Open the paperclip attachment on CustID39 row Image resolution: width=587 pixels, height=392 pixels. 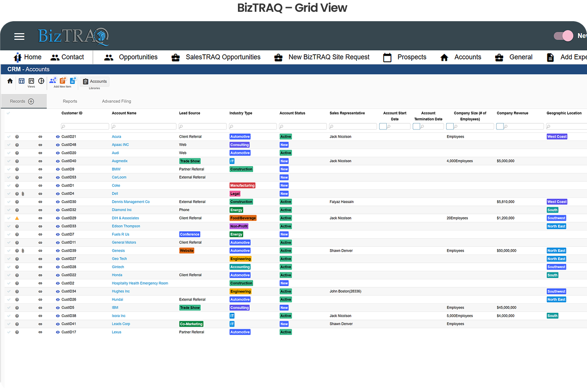[x=22, y=251]
